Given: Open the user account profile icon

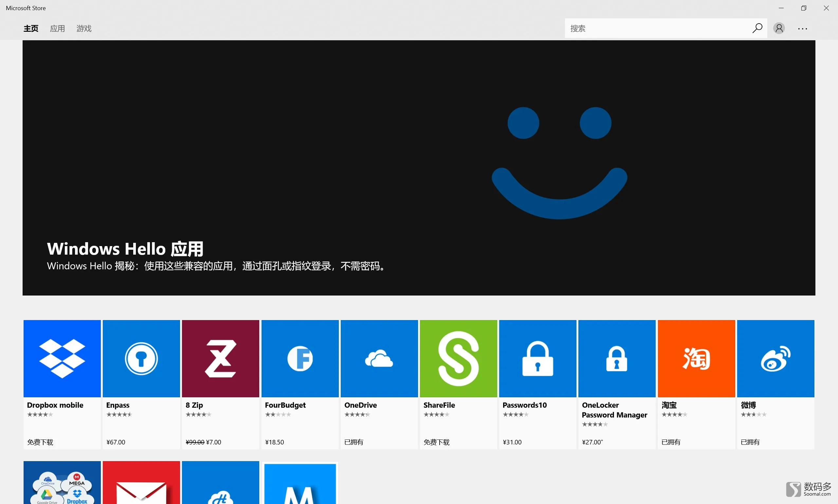Looking at the screenshot, I should (779, 28).
